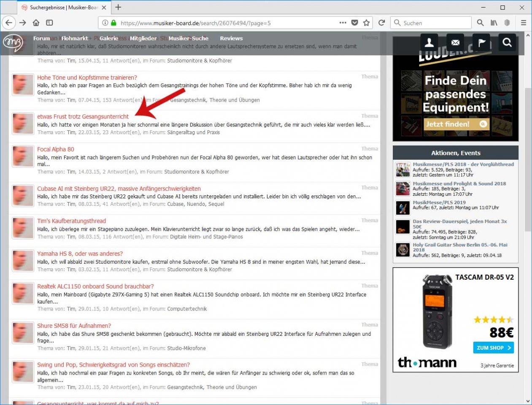Open the Galerie menu item

(x=109, y=38)
